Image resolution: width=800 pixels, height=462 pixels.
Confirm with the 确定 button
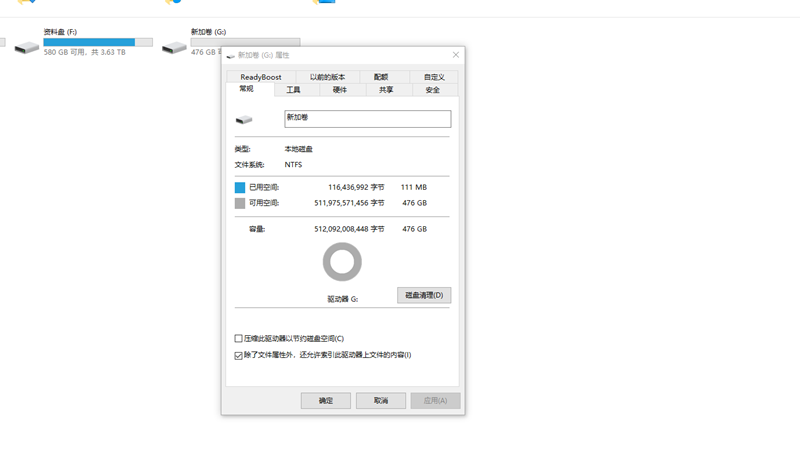pos(326,401)
